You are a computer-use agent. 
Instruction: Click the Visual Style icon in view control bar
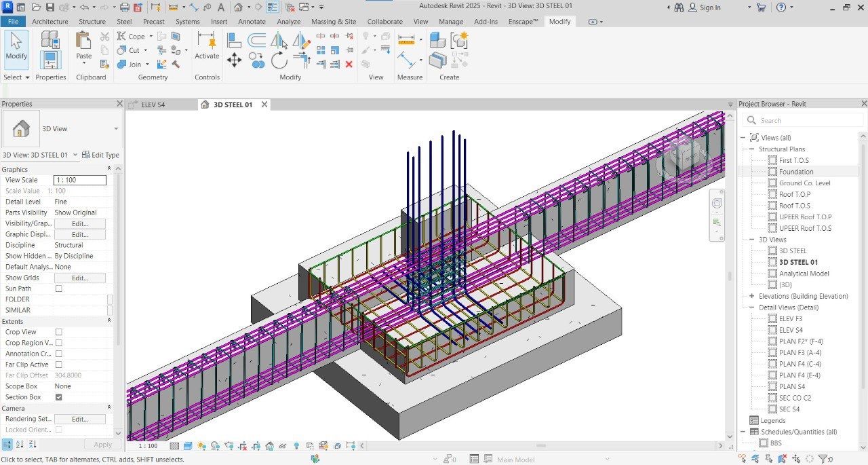pyautogui.click(x=186, y=446)
